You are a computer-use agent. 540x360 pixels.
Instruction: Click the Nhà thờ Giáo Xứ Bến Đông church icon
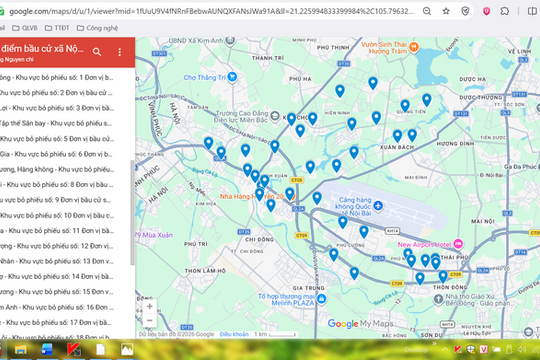tap(438, 299)
